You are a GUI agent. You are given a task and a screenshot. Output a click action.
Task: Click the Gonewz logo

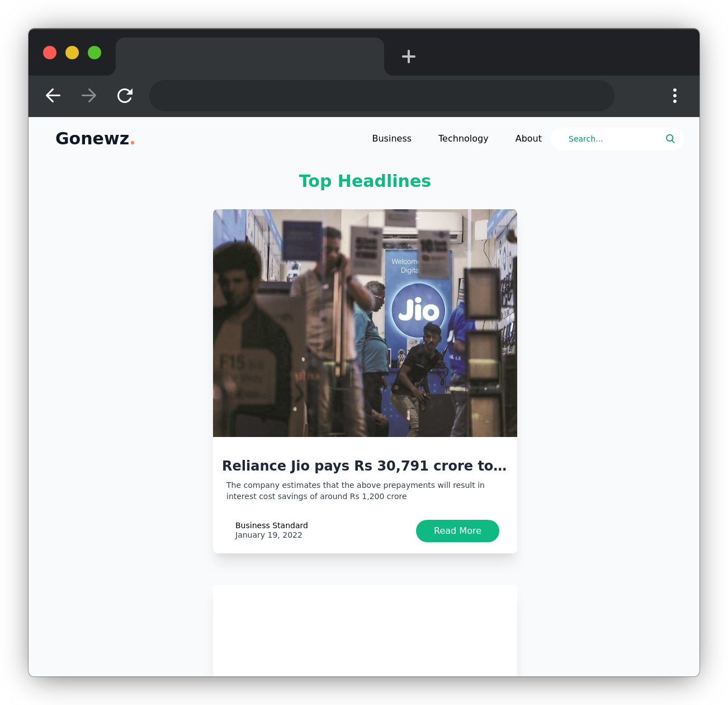[95, 138]
